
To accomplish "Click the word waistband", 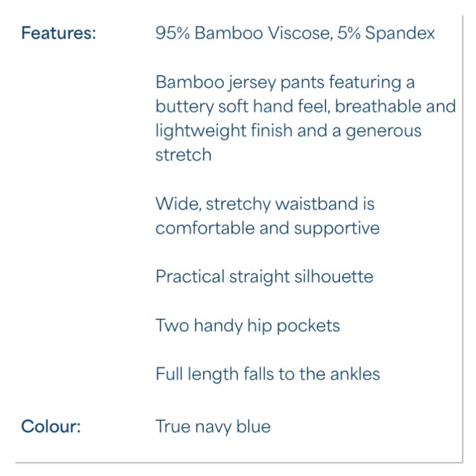I will pos(317,203).
